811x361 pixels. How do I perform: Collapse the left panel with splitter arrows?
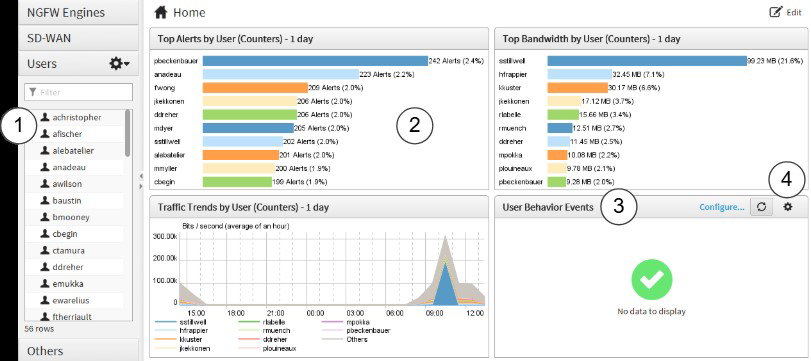[141, 181]
